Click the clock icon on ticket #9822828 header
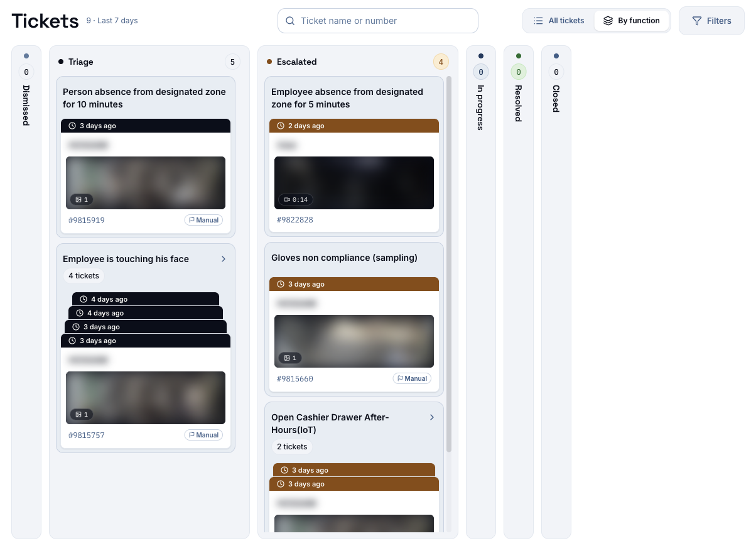This screenshot has width=756, height=548. 281,126
